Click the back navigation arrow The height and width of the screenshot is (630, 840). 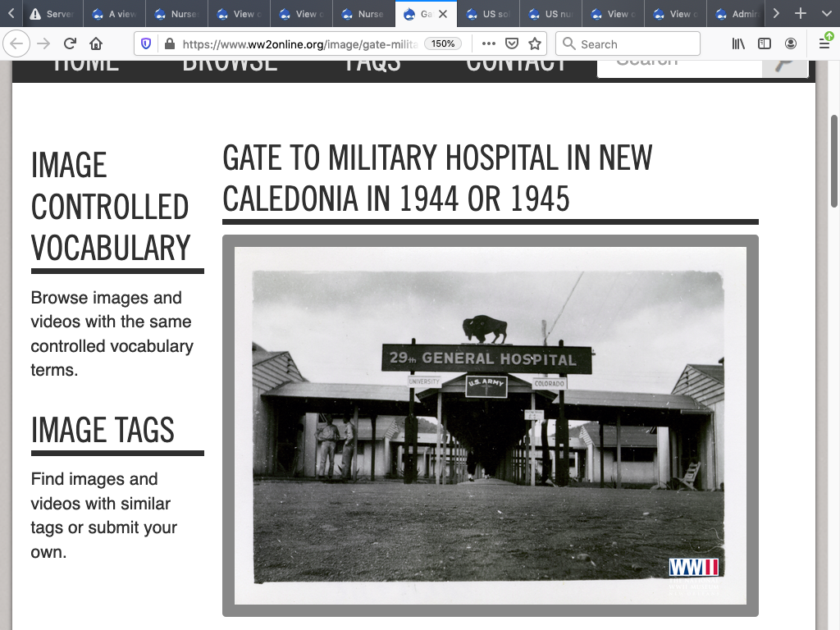click(x=18, y=44)
